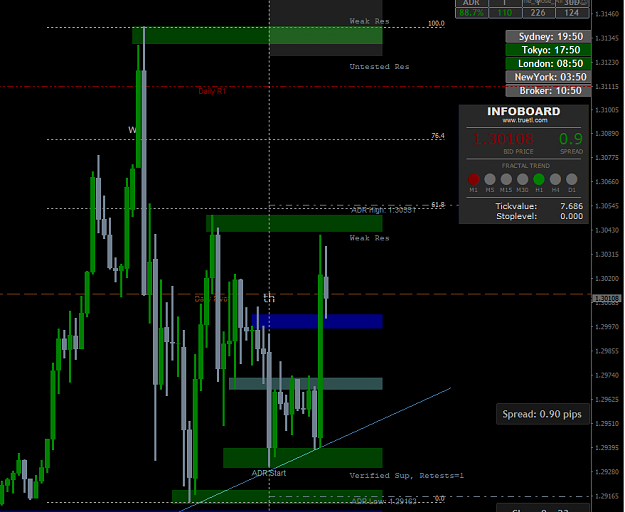This screenshot has width=625, height=512.
Task: Click the H4 fractal trend indicator dot
Action: [555, 179]
